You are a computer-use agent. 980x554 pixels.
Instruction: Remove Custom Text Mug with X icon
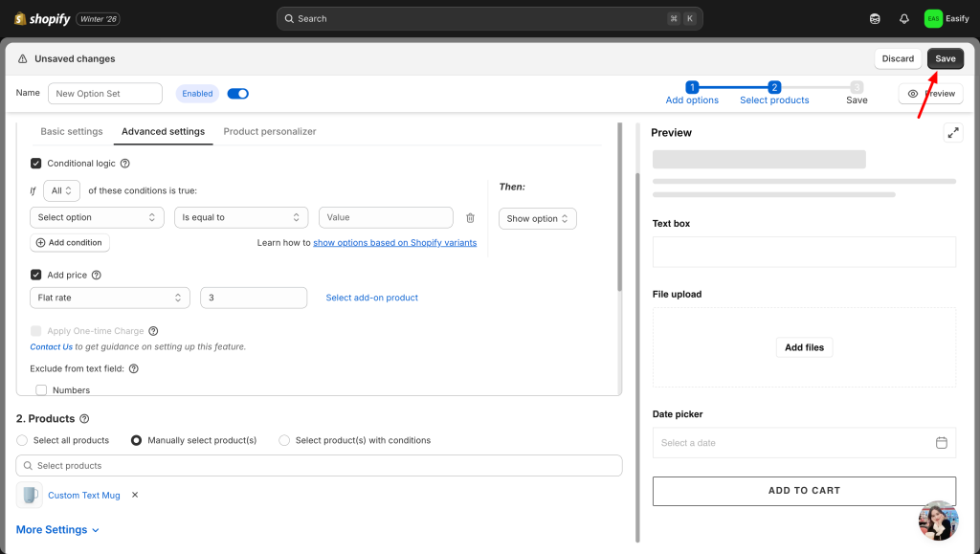click(135, 495)
